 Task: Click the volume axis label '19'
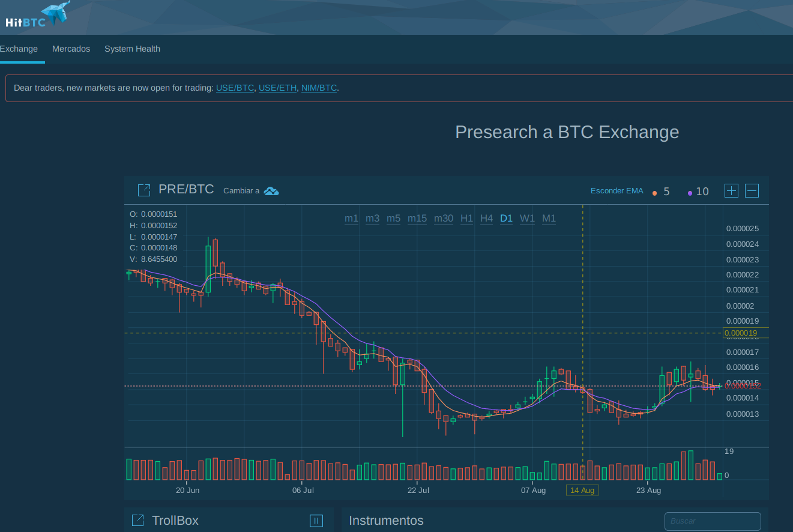coord(729,452)
